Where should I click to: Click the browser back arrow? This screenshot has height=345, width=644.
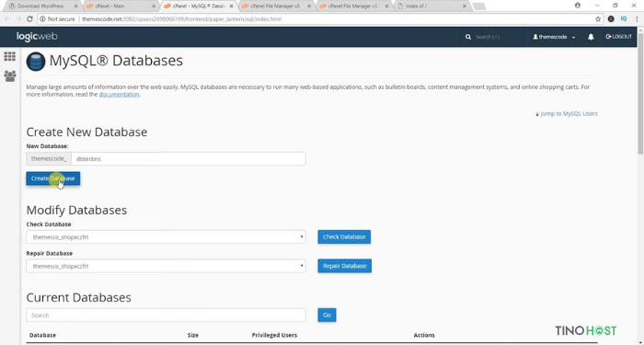tap(7, 19)
